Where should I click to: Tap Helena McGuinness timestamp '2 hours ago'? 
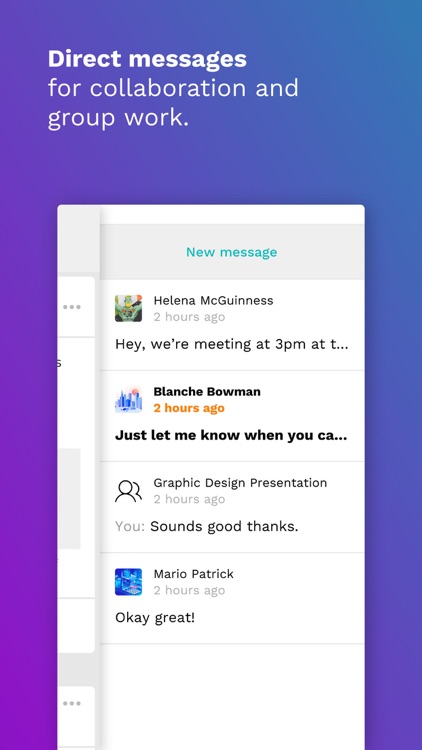[x=189, y=317]
